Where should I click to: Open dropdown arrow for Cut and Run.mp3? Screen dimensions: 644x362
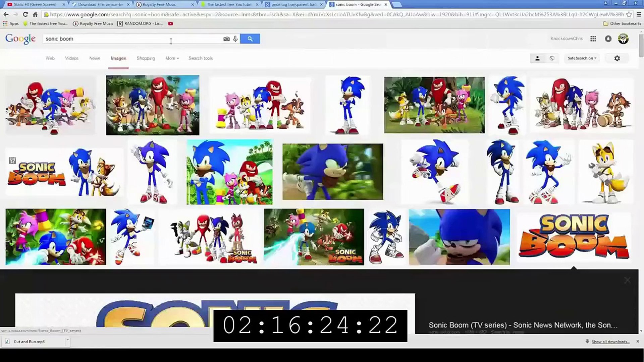[67, 340]
